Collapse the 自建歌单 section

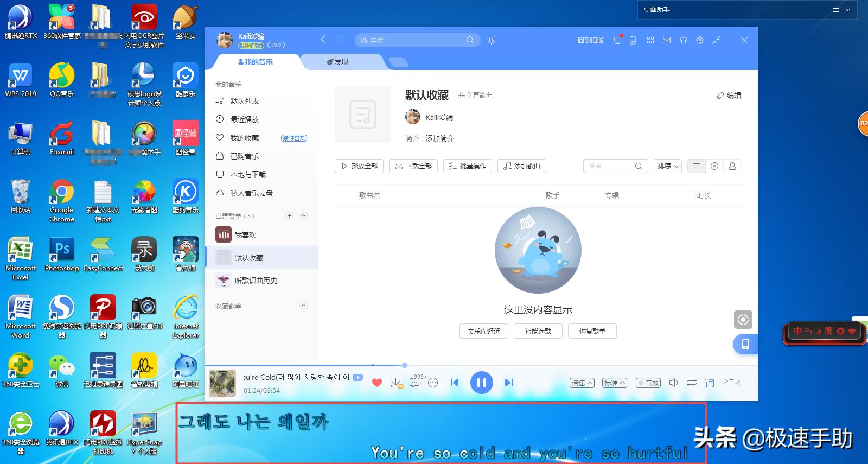click(x=304, y=216)
